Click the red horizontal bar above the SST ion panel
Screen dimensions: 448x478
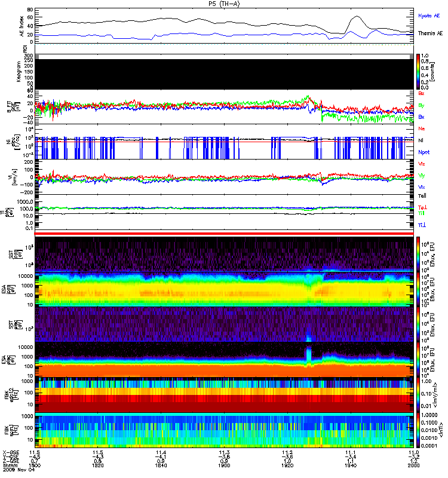pos(224,234)
